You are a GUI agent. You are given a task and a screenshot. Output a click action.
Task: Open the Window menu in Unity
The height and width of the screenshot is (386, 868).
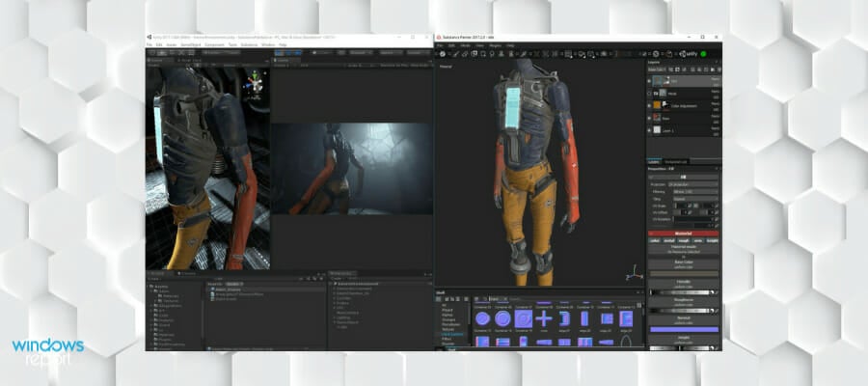(x=268, y=44)
